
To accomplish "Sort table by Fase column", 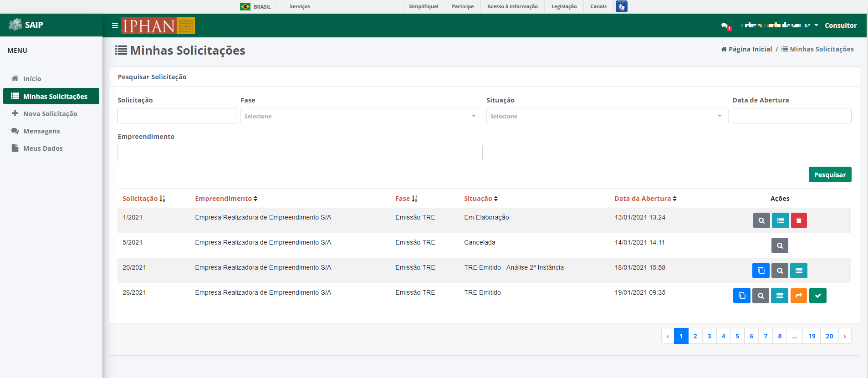I will (x=406, y=199).
